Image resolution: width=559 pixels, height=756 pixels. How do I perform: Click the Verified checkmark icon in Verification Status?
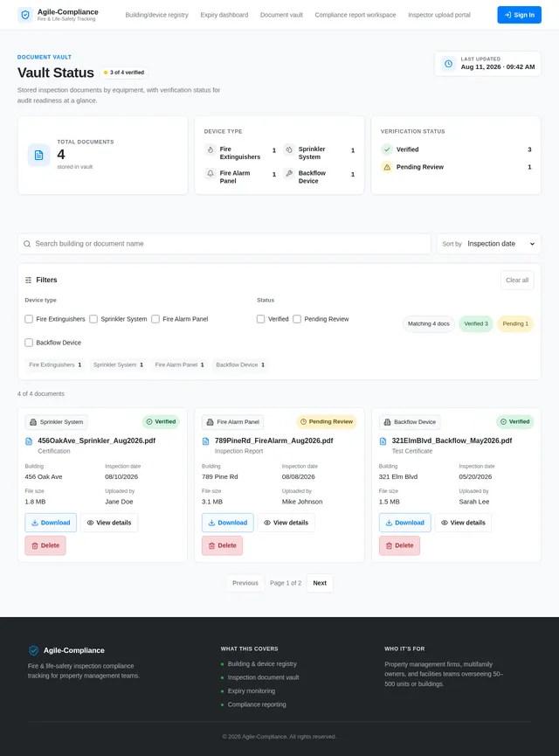coord(387,149)
